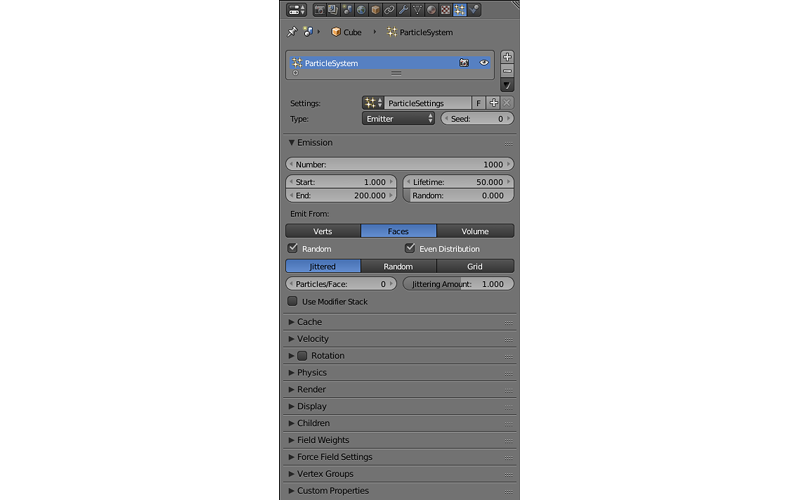
Task: Set Emit From to Verts
Action: tap(323, 231)
